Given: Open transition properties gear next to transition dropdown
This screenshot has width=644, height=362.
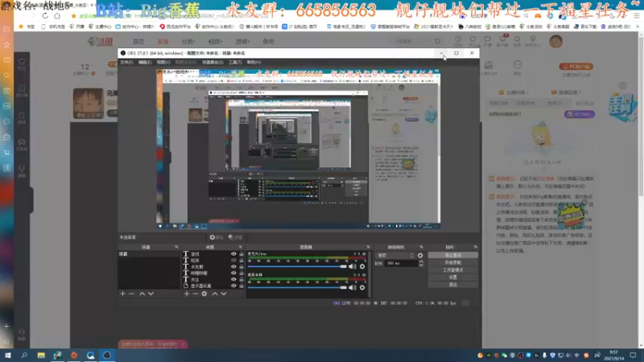Looking at the screenshot, I should [420, 255].
